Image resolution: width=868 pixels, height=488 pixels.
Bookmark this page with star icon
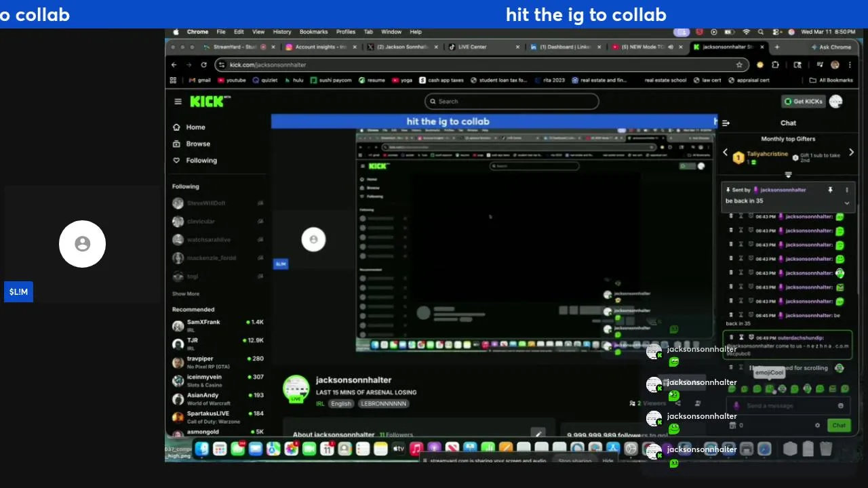point(739,65)
